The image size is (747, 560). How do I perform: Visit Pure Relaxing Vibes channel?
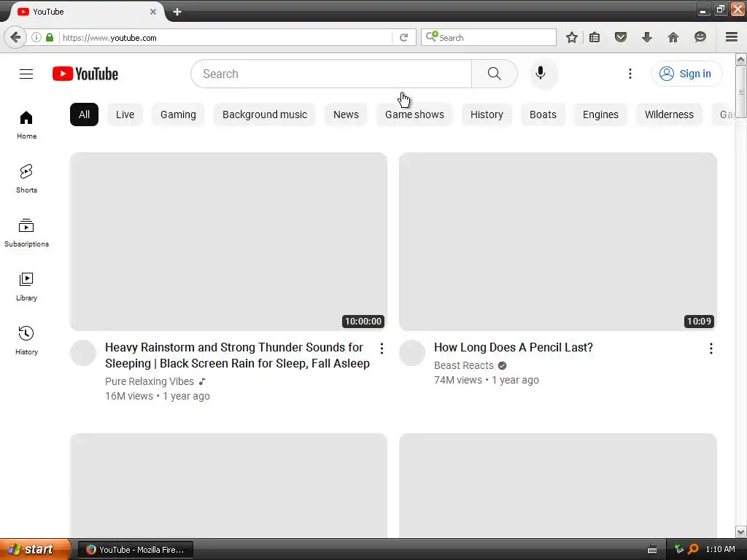coord(150,381)
